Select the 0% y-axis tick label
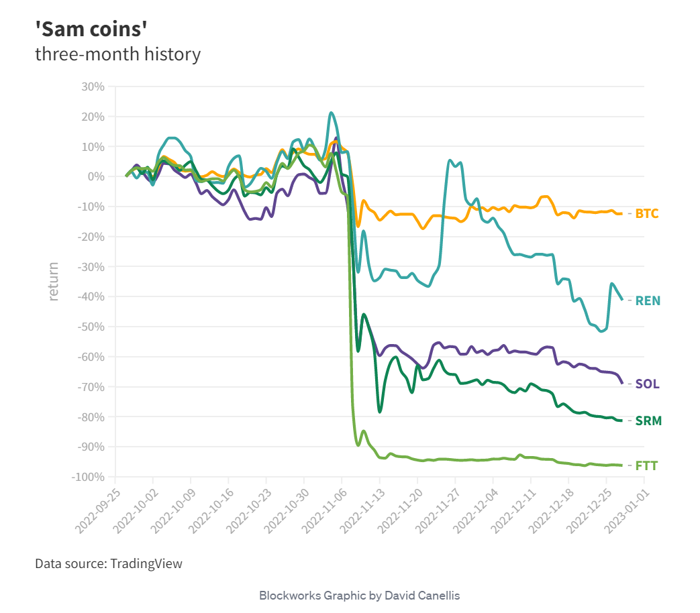 click(95, 176)
